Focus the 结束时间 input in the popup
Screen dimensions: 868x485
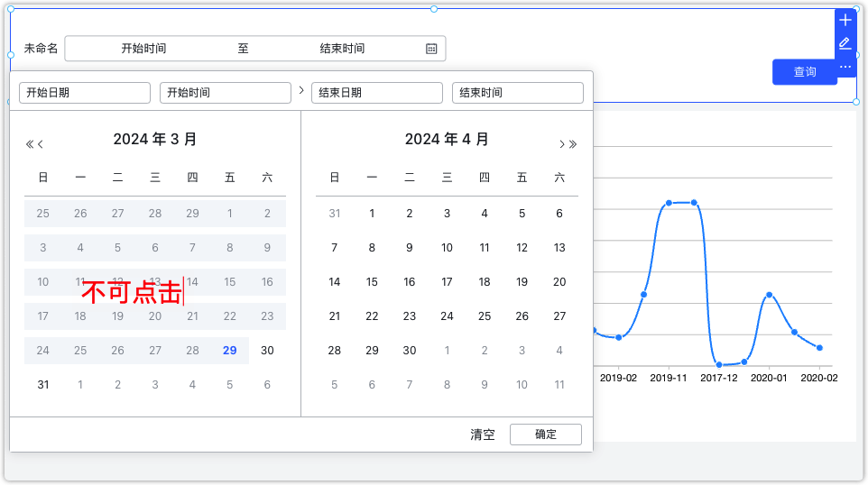(x=518, y=93)
